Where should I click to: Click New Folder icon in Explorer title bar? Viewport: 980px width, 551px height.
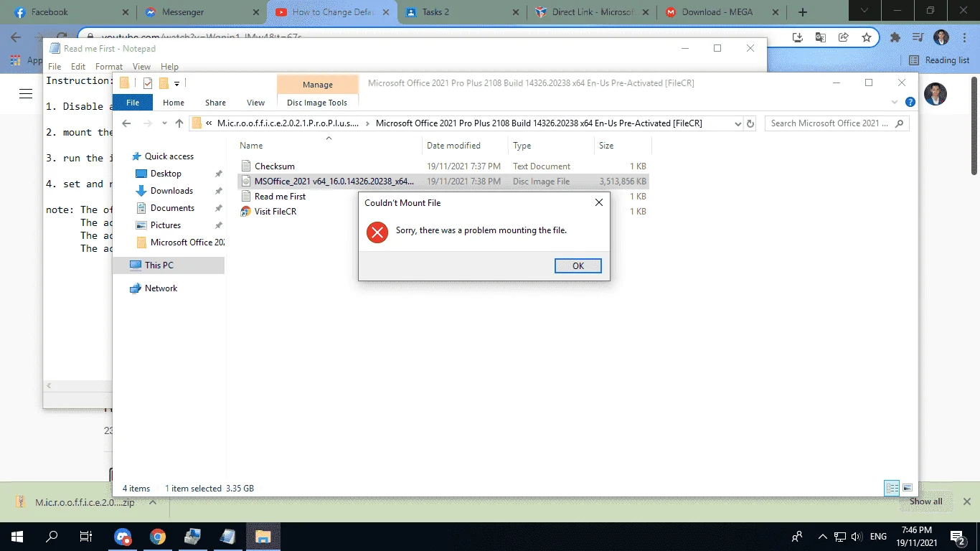(164, 83)
